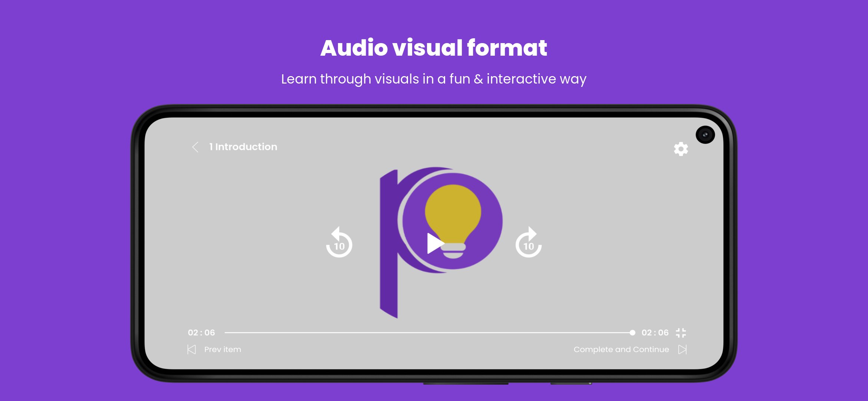Click the elapsed time 02:06 label
The image size is (868, 401).
(201, 333)
